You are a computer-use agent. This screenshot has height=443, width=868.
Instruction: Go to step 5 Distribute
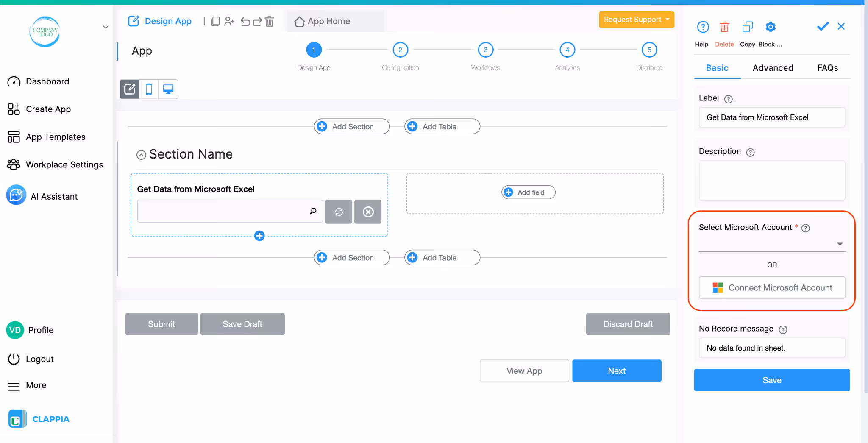pyautogui.click(x=649, y=50)
